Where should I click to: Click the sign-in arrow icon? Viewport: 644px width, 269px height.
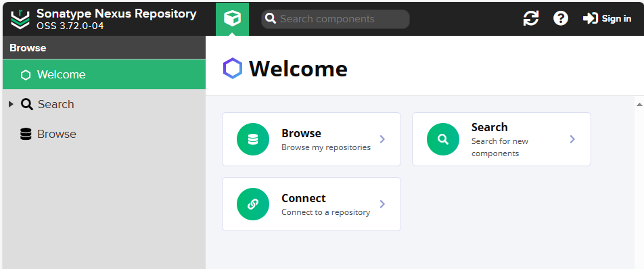tap(590, 18)
